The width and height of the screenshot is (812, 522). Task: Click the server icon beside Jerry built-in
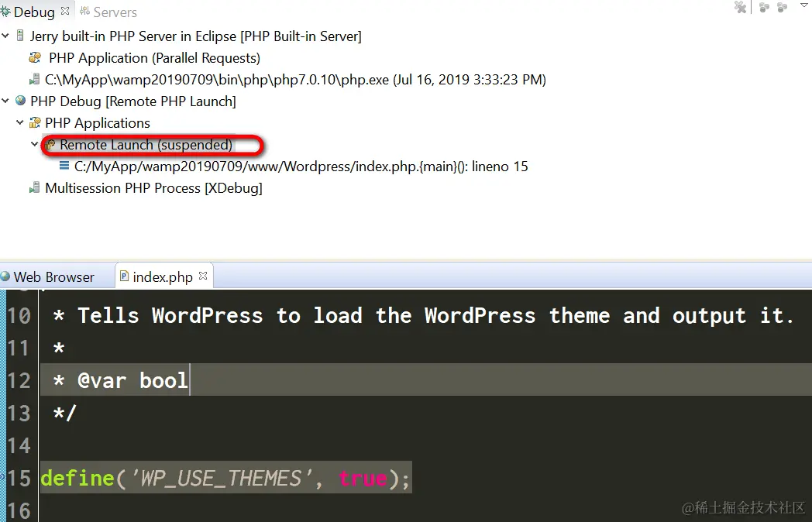20,36
